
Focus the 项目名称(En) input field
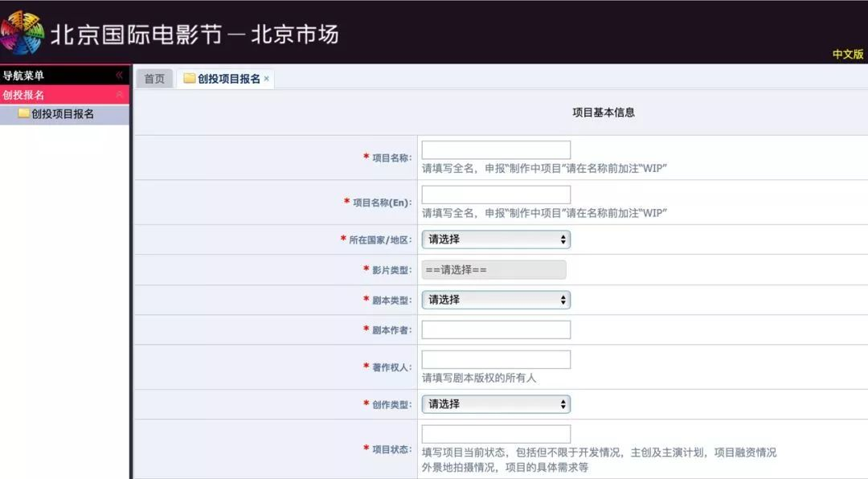(x=496, y=195)
